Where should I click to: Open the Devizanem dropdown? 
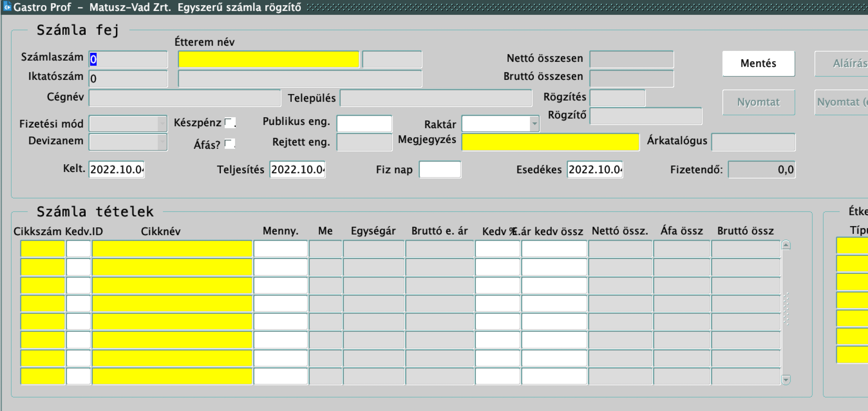point(128,142)
